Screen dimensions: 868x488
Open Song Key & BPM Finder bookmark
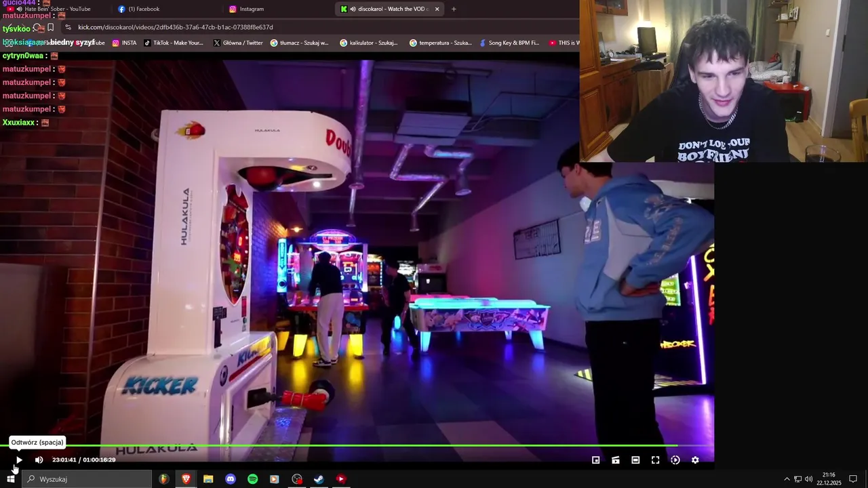coord(509,43)
